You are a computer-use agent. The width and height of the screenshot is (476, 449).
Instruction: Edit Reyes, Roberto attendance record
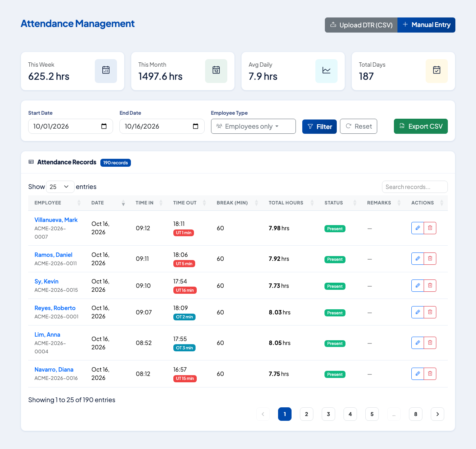(418, 312)
